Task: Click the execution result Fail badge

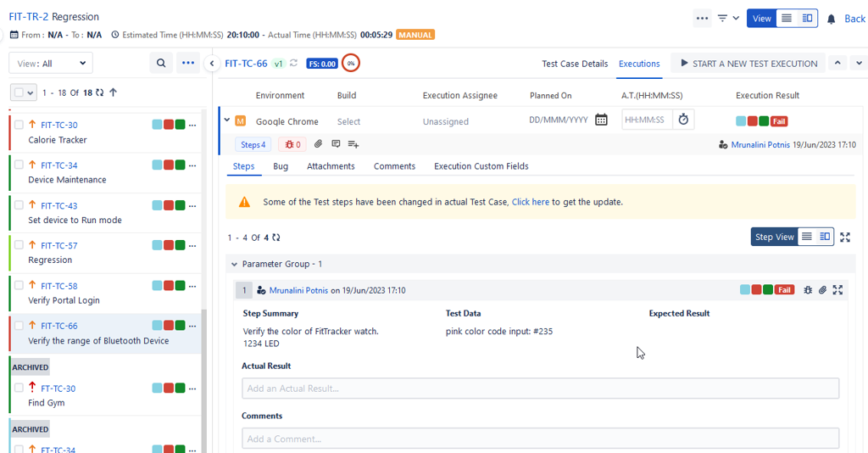Action: pos(779,121)
